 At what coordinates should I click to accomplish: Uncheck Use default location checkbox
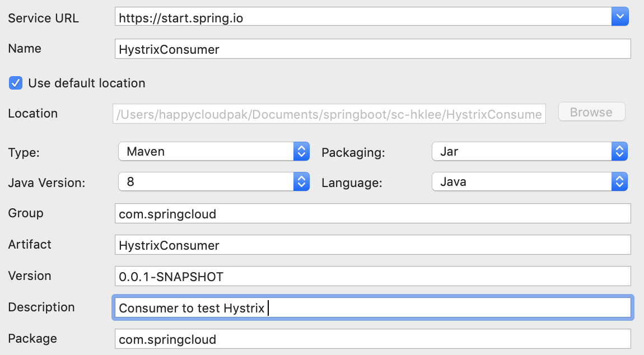(x=16, y=83)
